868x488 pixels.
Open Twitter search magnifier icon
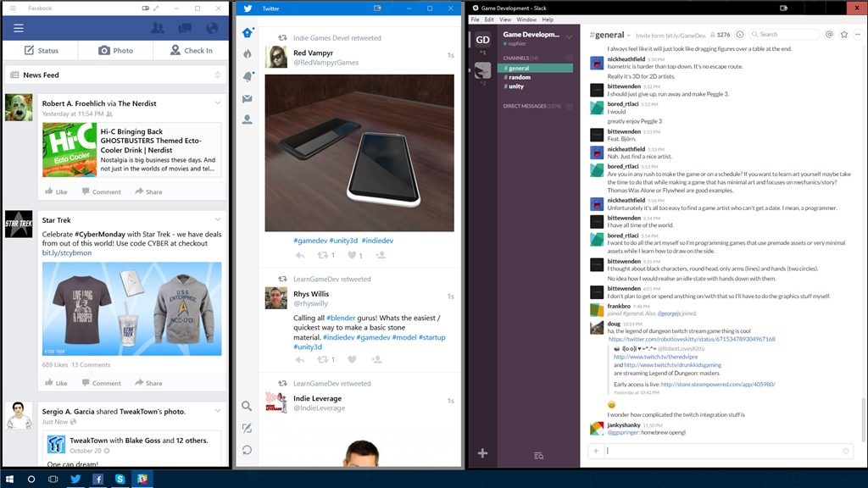tap(247, 406)
